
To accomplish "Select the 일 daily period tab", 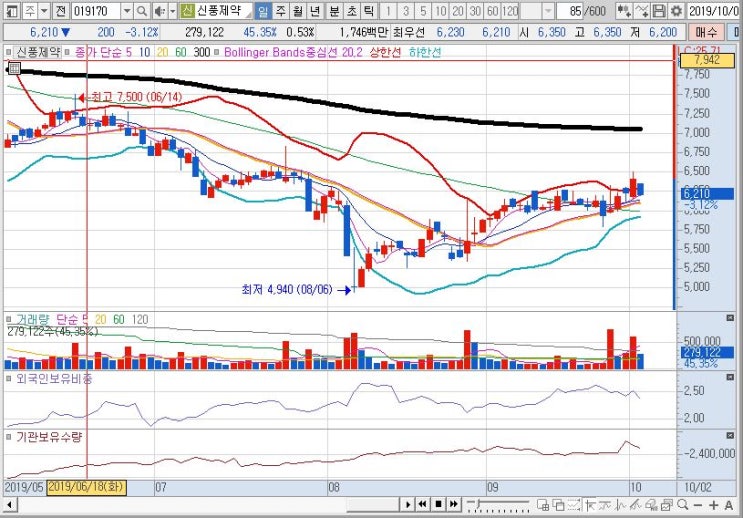I will [x=263, y=10].
